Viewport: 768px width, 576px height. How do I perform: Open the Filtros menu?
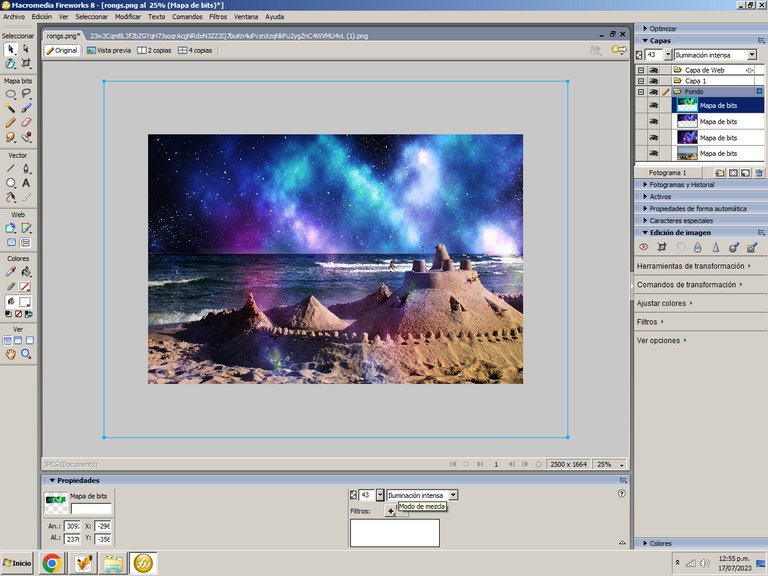218,17
